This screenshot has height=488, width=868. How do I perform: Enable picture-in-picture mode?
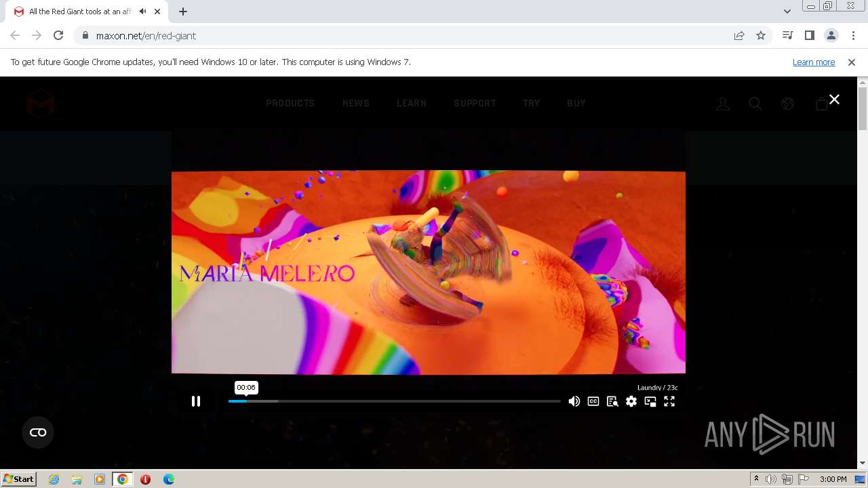650,401
